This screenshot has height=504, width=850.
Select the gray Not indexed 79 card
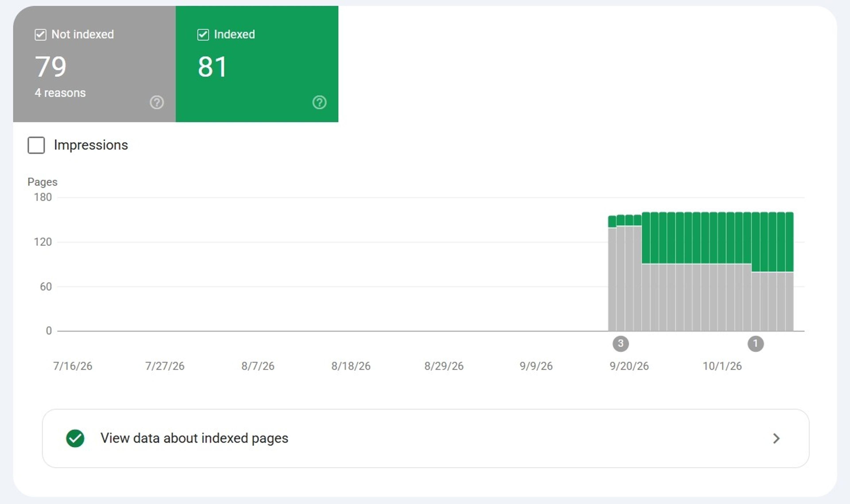point(94,64)
